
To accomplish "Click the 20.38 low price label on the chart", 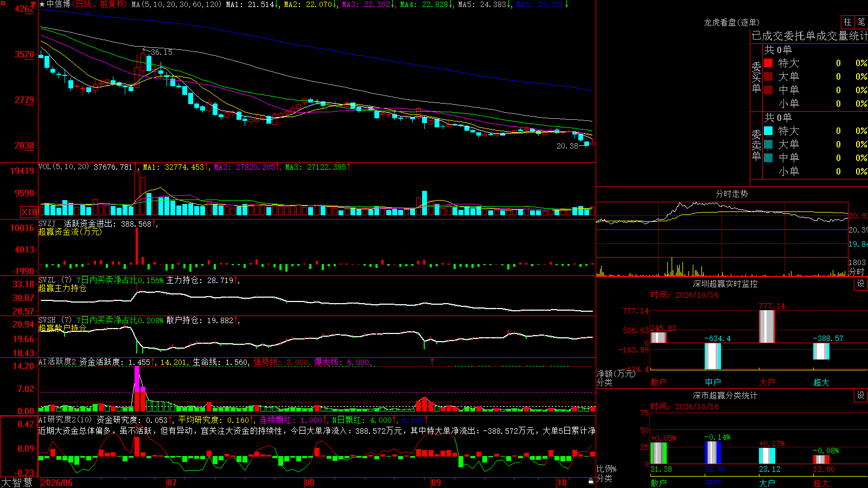I will coord(567,146).
